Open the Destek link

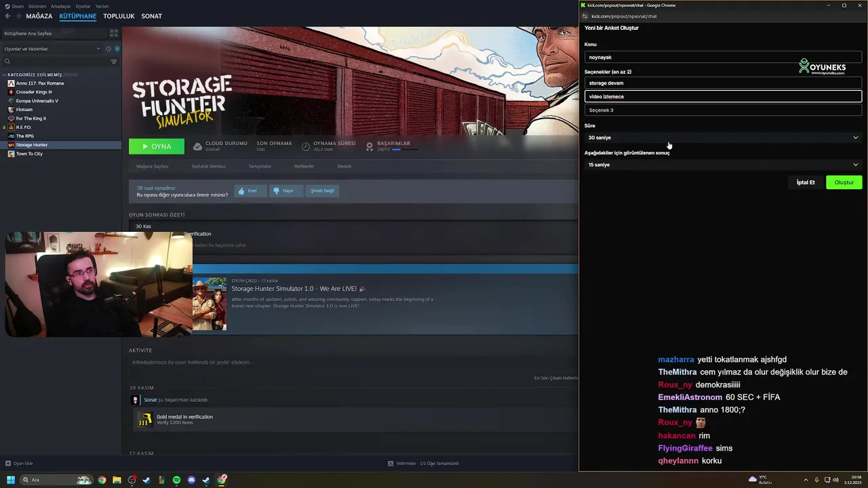[x=344, y=166]
